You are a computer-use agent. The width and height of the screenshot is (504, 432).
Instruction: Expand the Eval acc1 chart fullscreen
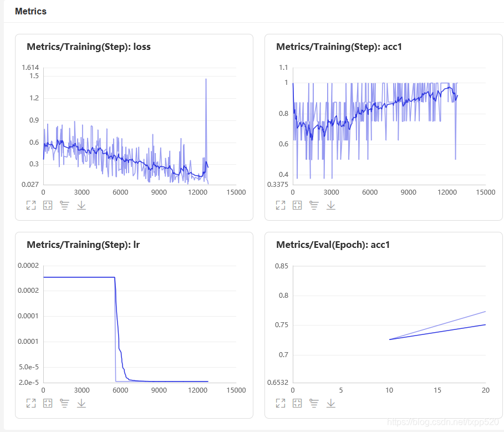pos(281,403)
